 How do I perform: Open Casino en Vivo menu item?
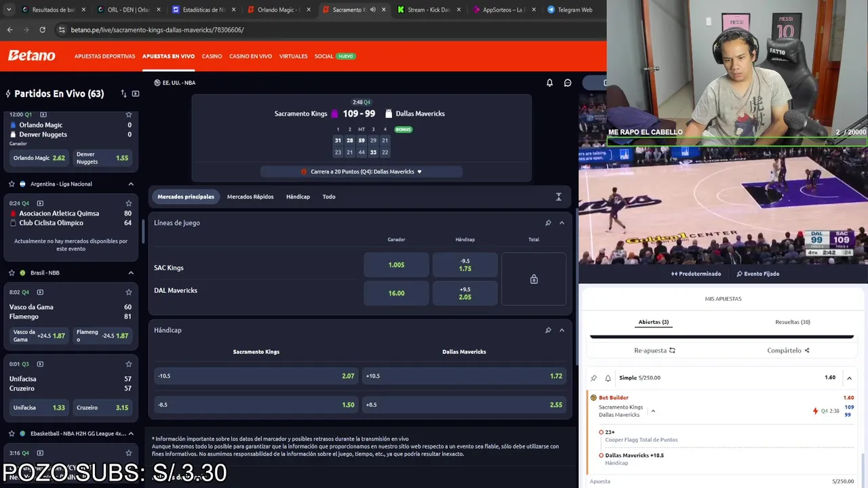pos(250,56)
